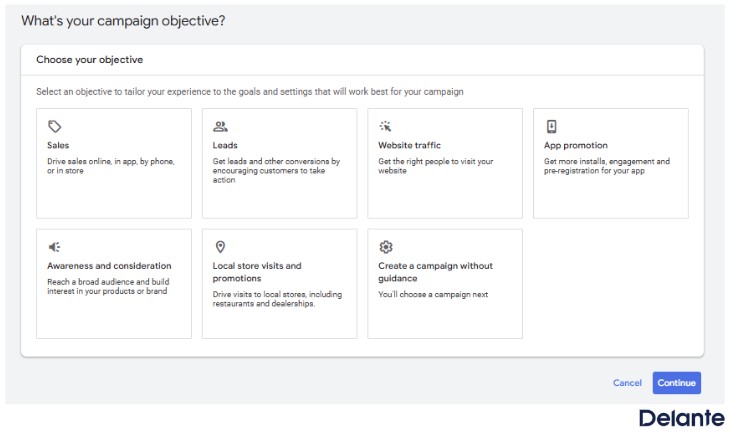The width and height of the screenshot is (730, 433).
Task: Click 'Get the right people to visit' text
Action: pyautogui.click(x=435, y=166)
